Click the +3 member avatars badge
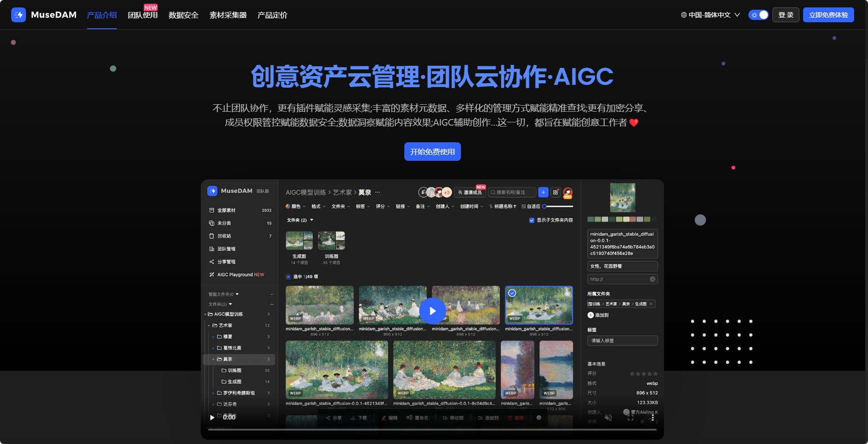The image size is (868, 444). pyautogui.click(x=447, y=192)
